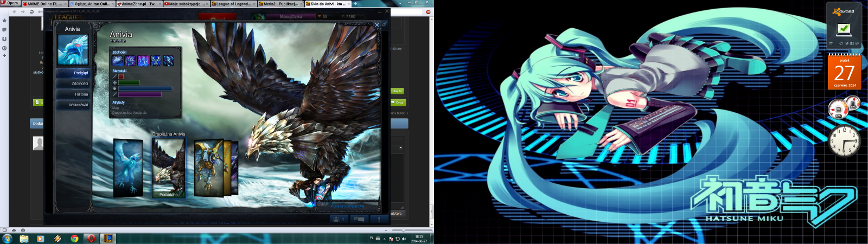The width and height of the screenshot is (868, 244).
Task: Open the downloads panel in Opera sidebar
Action: [4, 38]
